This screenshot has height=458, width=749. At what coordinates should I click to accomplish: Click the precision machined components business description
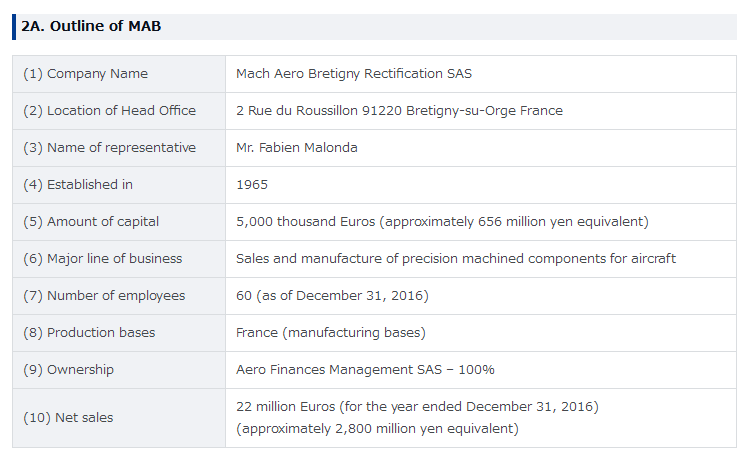click(x=455, y=258)
